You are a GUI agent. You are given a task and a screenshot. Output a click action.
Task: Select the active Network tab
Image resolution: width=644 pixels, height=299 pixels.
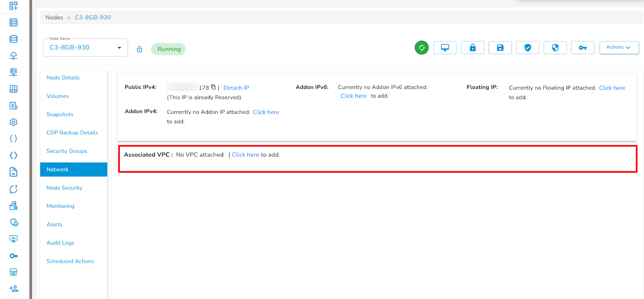point(74,169)
